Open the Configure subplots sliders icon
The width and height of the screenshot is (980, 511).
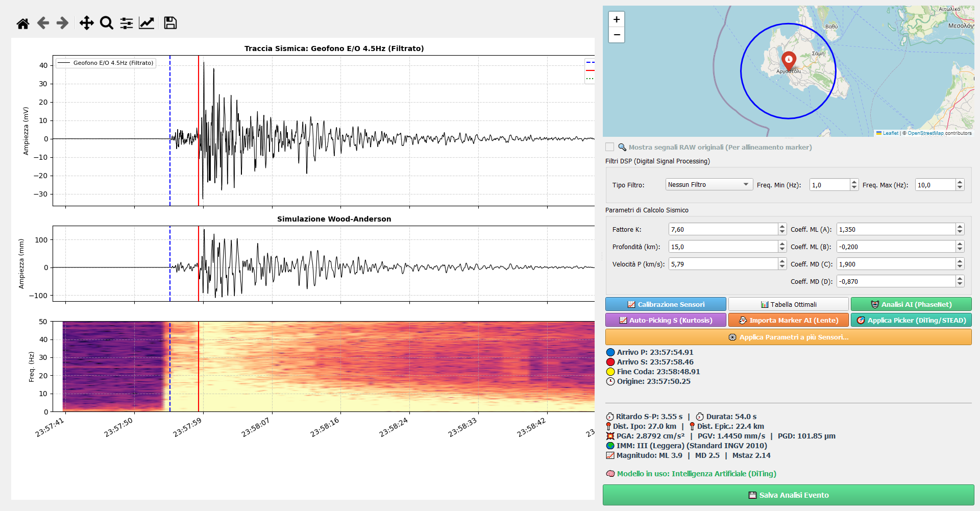tap(127, 23)
